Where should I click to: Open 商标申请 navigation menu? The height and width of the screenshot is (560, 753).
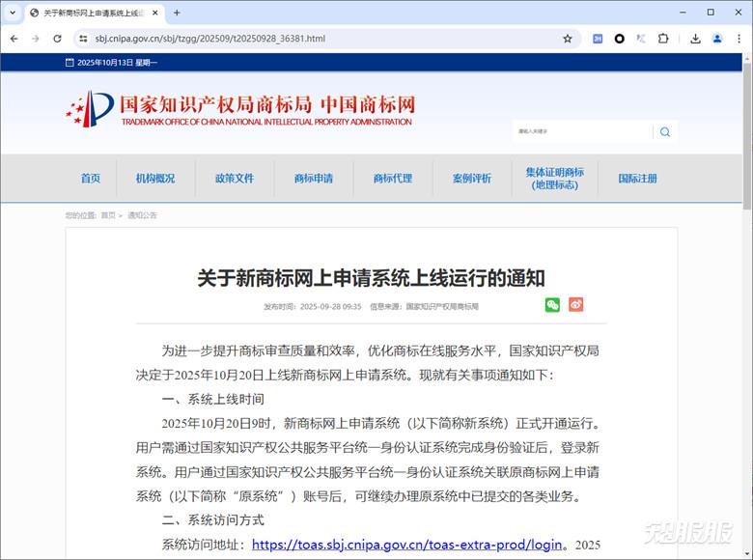313,179
